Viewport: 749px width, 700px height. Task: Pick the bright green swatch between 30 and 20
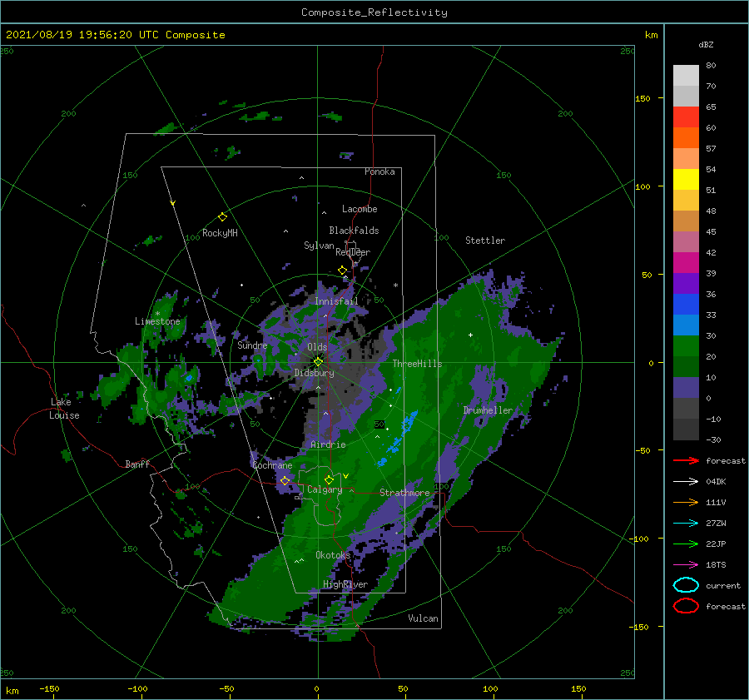(686, 346)
